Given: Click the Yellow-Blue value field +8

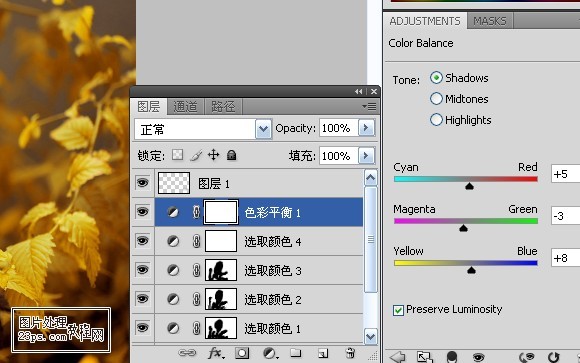Looking at the screenshot, I should [566, 258].
